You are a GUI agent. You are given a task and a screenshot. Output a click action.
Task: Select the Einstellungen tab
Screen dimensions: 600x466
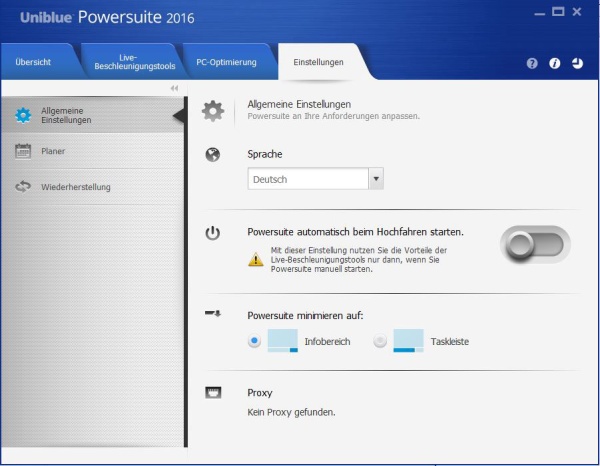(x=318, y=62)
